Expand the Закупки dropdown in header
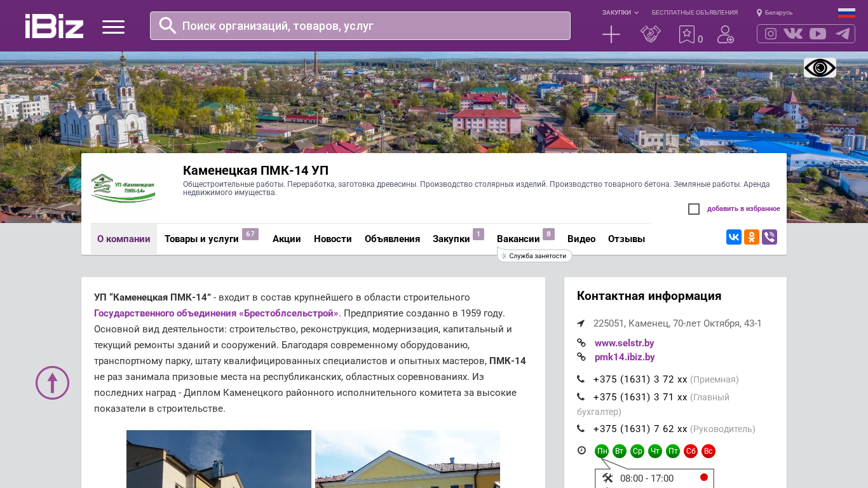The width and height of the screenshot is (868, 488). click(620, 13)
